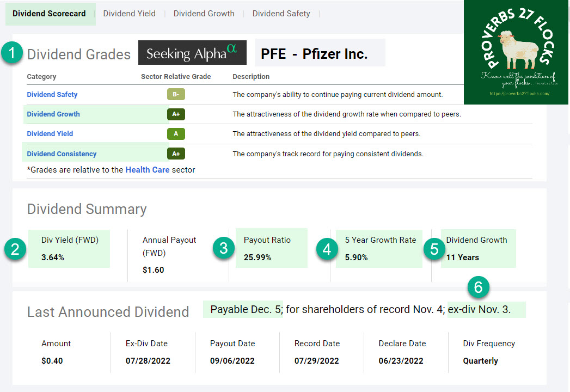Click the A+ Dividend Consistency grade badge
This screenshot has height=392, width=570.
tap(175, 154)
